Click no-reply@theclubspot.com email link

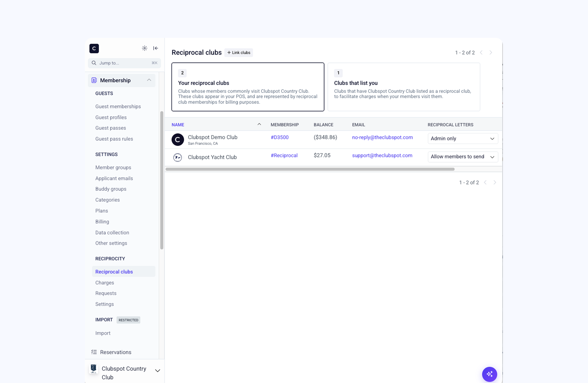(382, 137)
